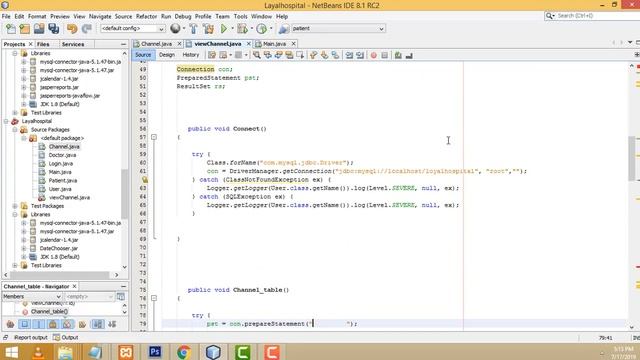640x360 pixels.
Task: Switch to the Files tab
Action: pyautogui.click(x=43, y=44)
